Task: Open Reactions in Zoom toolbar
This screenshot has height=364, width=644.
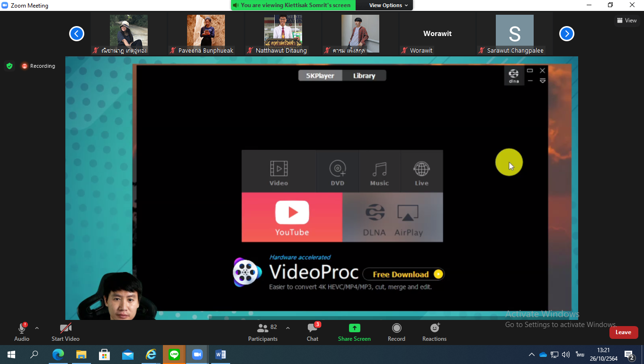Action: 434,332
